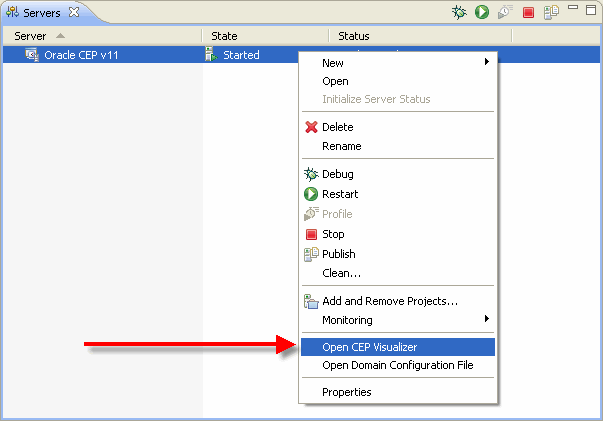Choose Open from the context menu
Screen dimensions: 603x421
[x=398, y=81]
